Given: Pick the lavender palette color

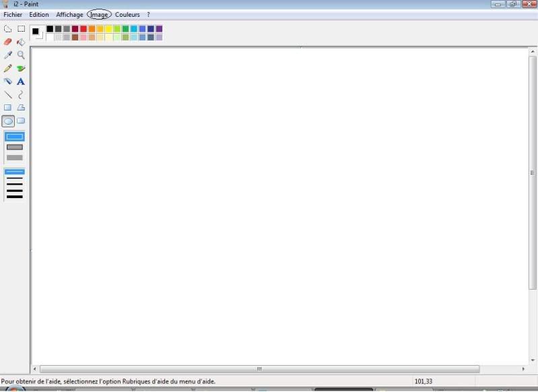Looking at the screenshot, I should coord(159,37).
